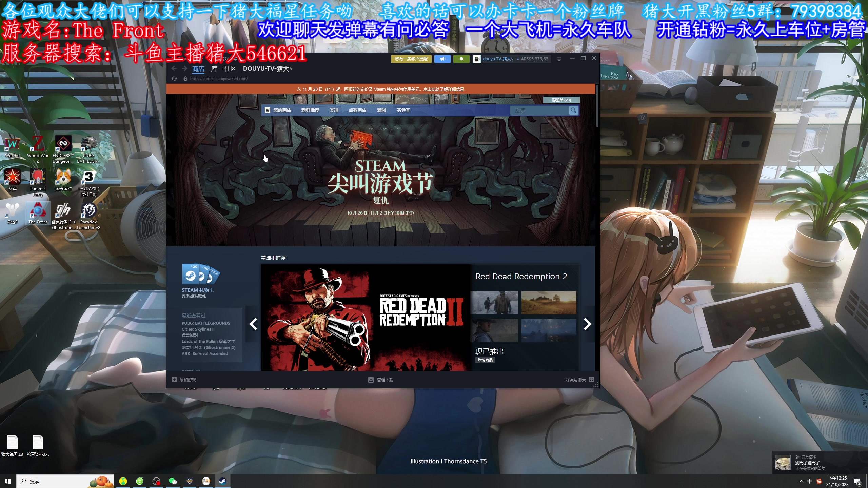The height and width of the screenshot is (488, 868).
Task: Open the DOUYU-TV-猪大 profile tab
Action: click(x=268, y=69)
